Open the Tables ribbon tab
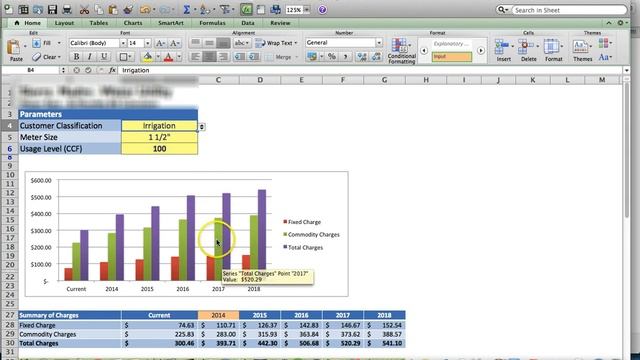 [x=99, y=23]
